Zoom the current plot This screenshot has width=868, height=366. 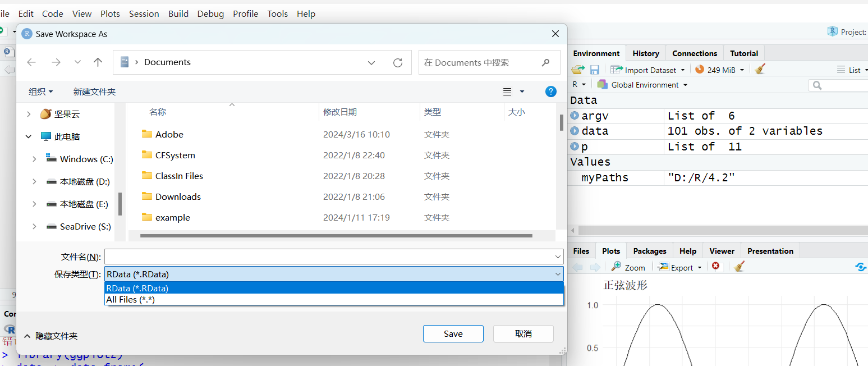coord(628,267)
